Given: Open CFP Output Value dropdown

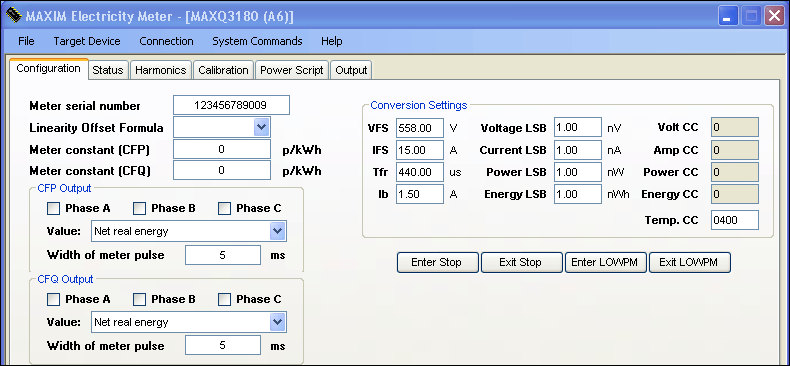Looking at the screenshot, I should click(277, 231).
